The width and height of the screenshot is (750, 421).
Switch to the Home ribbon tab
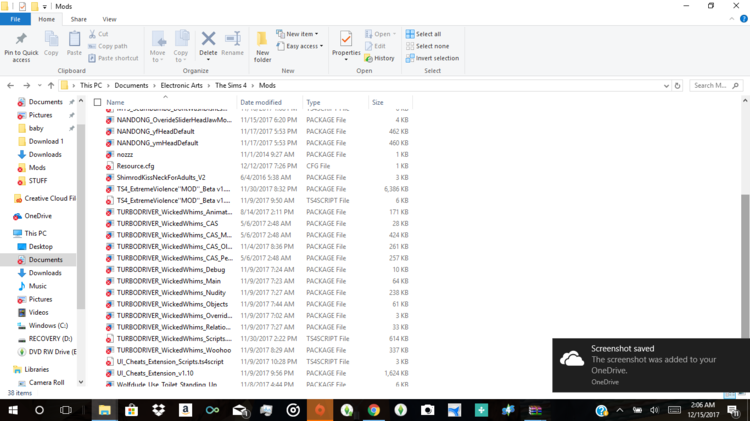[46, 19]
